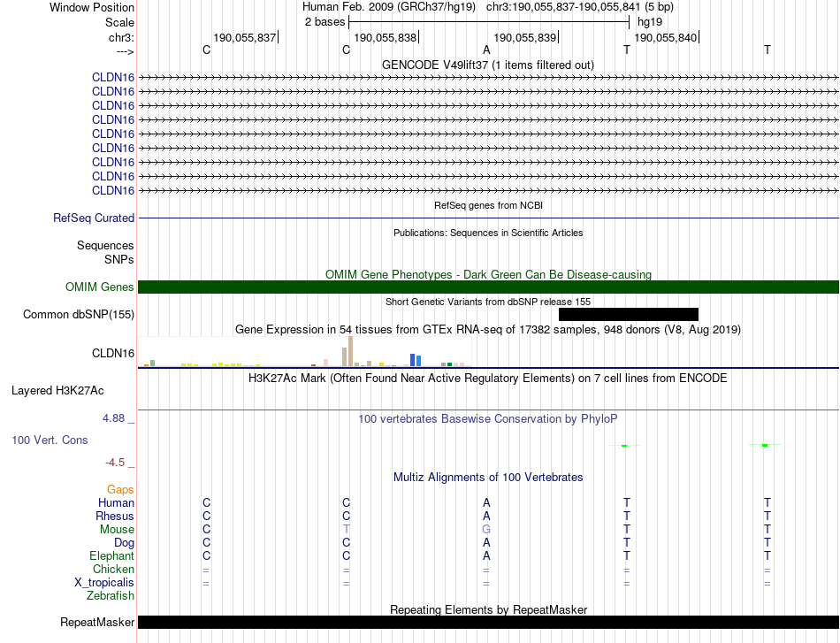The width and height of the screenshot is (840, 643).
Task: Select the Zebrafish alignment row label
Action: click(111, 596)
